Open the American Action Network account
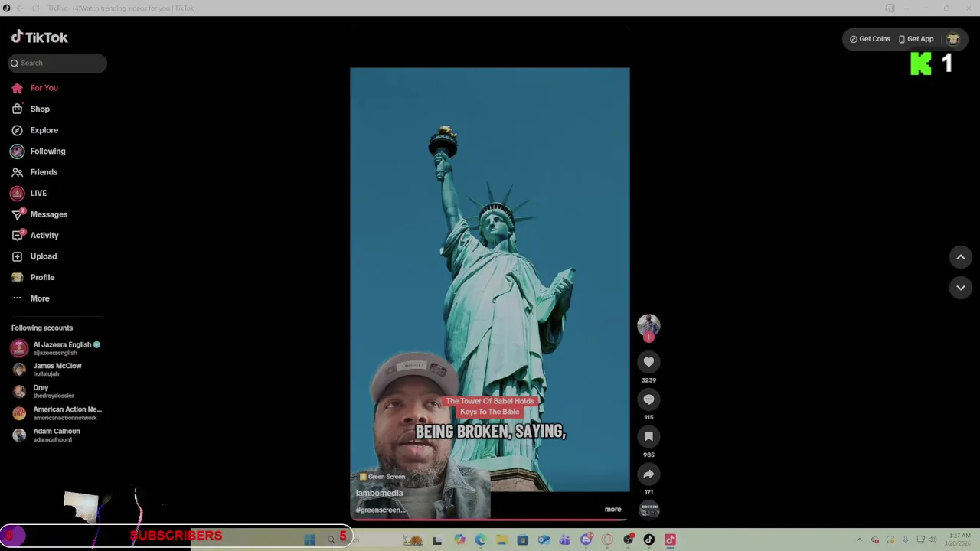980x551 pixels. pos(57,413)
